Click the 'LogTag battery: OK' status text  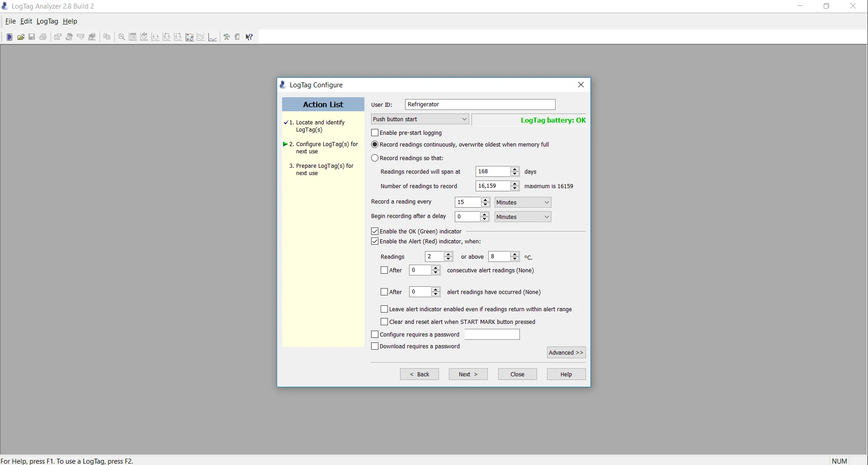click(x=553, y=120)
